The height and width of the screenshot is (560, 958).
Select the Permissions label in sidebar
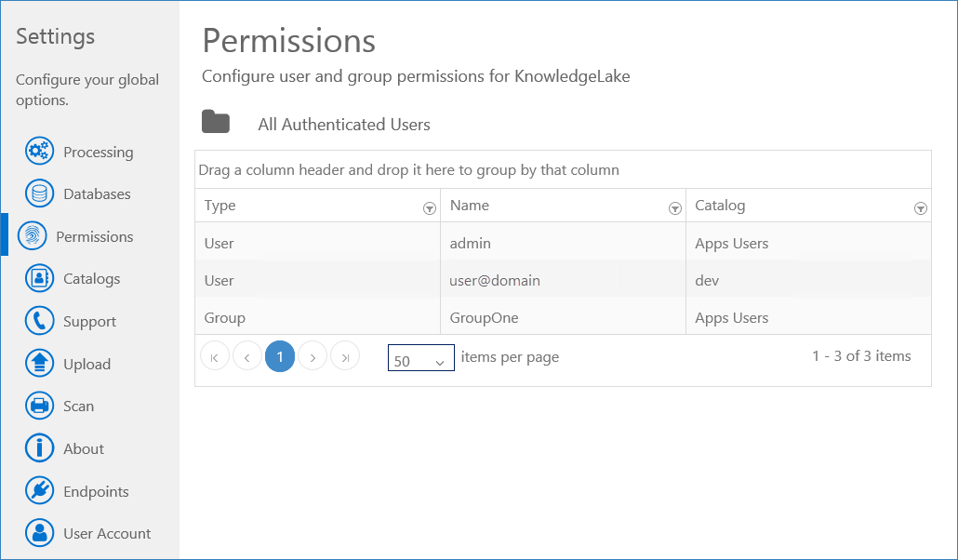95,237
